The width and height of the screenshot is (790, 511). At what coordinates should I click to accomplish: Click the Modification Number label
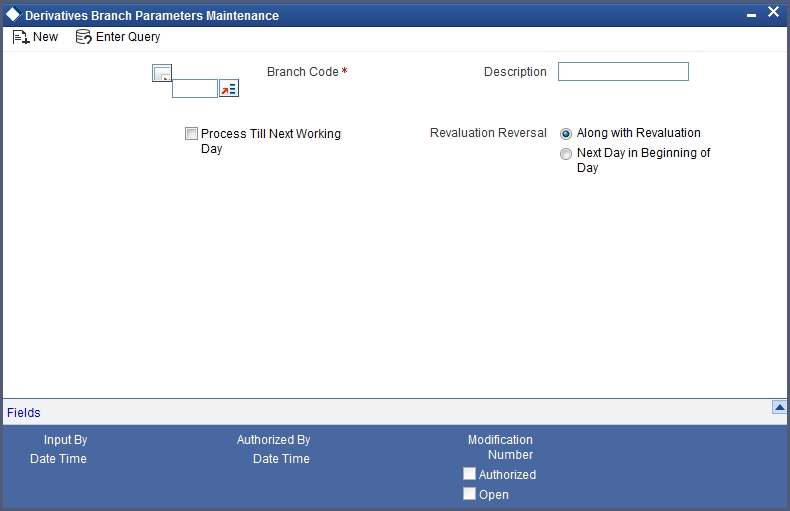(500, 447)
